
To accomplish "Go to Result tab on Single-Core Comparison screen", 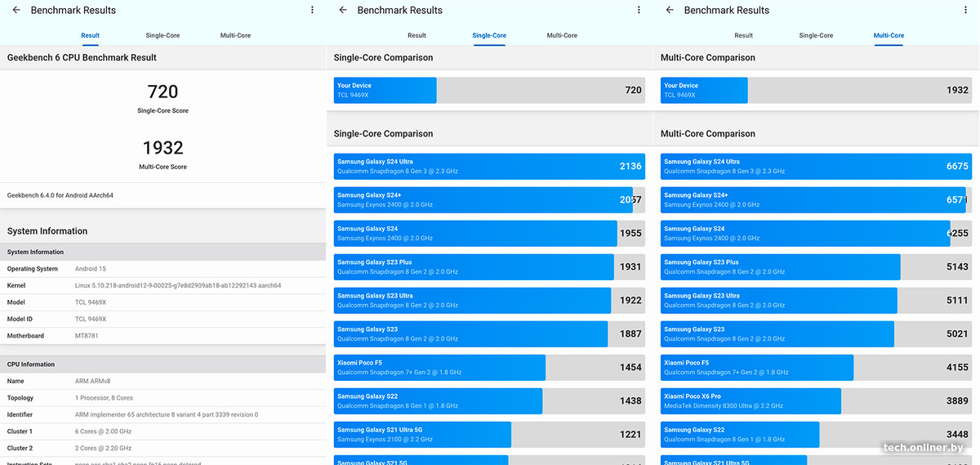I will 416,36.
